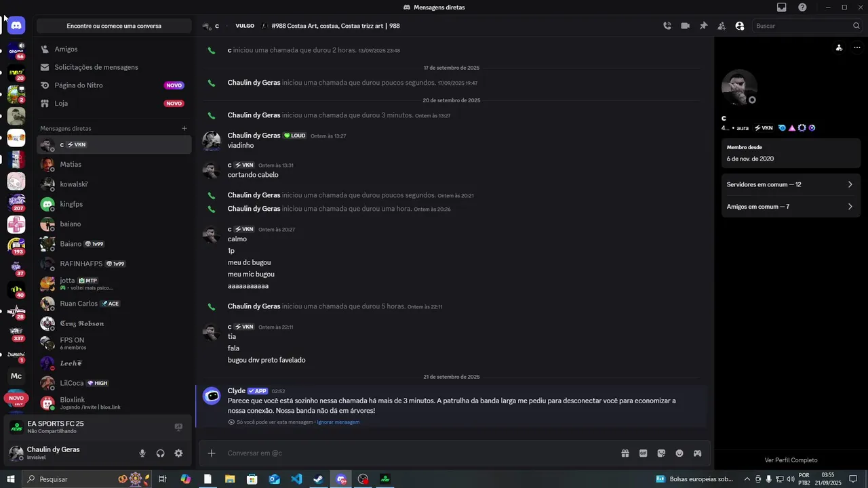The image size is (868, 488).
Task: Toggle headphone deafen
Action: (161, 453)
